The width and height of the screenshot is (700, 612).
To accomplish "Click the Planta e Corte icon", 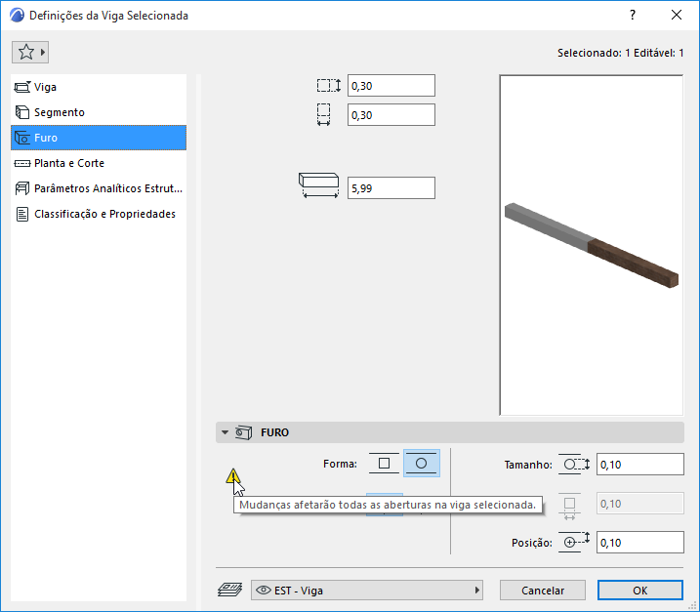I will tap(22, 163).
